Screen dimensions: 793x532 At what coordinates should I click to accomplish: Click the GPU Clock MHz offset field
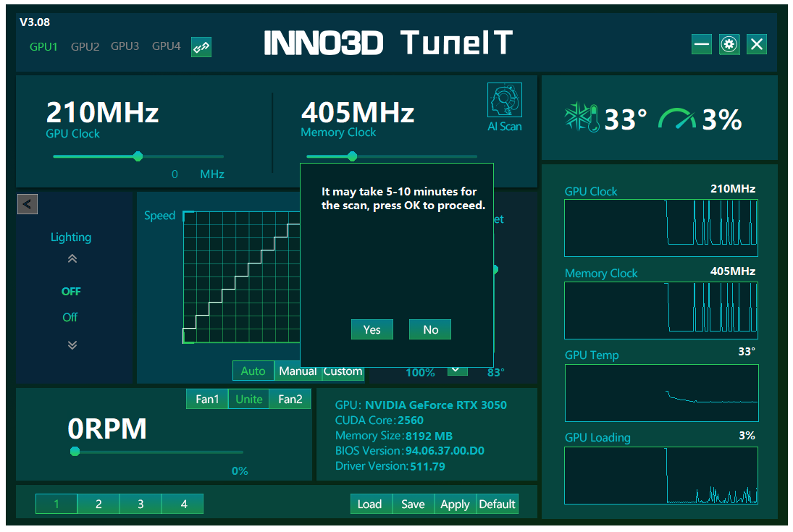click(175, 174)
